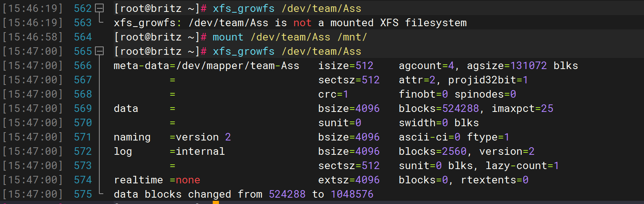Click sunit=0 on line 570
644x204 pixels.
tap(340, 123)
